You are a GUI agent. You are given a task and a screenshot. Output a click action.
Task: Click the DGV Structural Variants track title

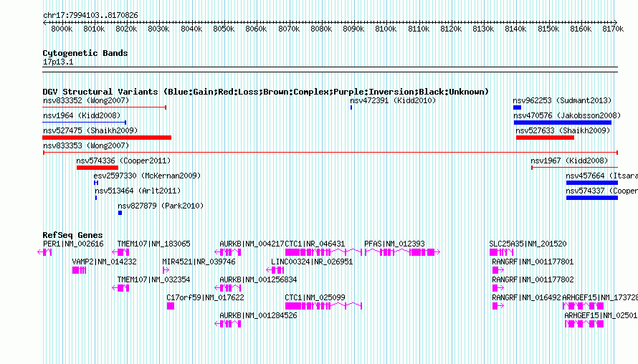[266, 92]
